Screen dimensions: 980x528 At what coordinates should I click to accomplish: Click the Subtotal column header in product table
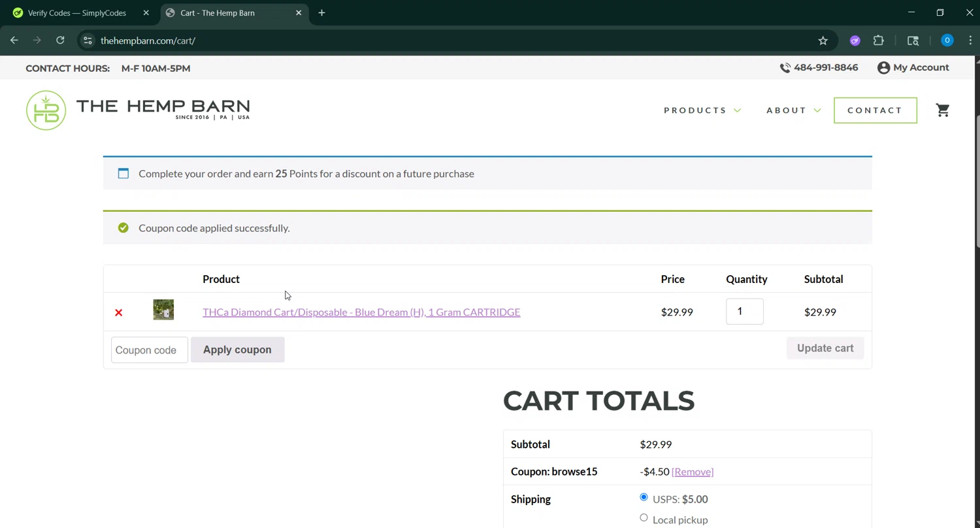coord(823,279)
